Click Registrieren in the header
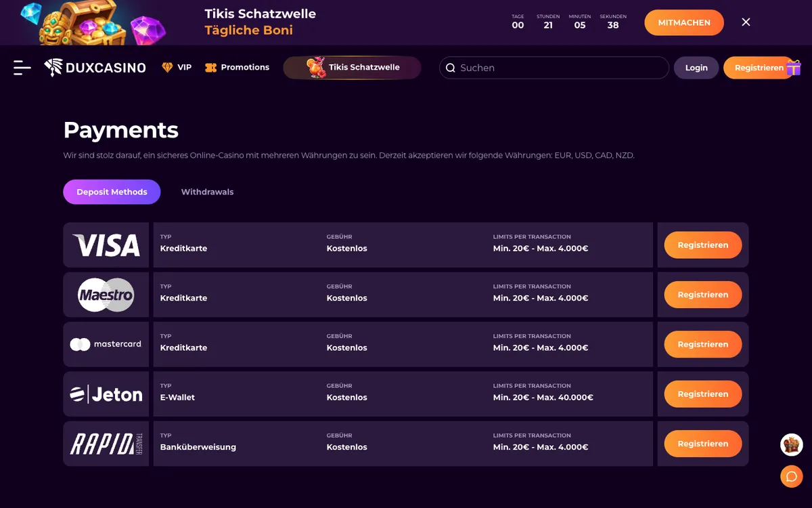 click(759, 68)
